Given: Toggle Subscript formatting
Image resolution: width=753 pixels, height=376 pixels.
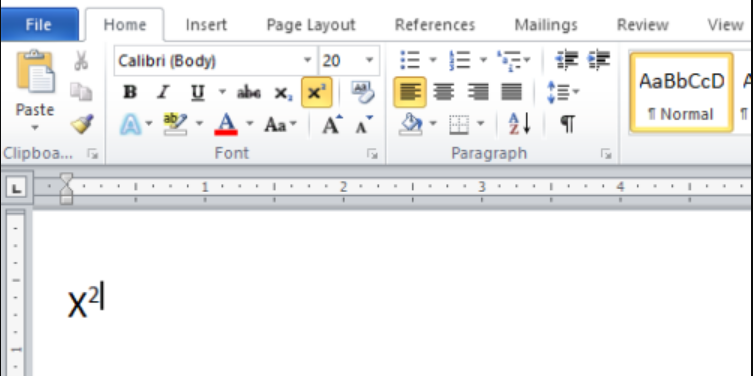Looking at the screenshot, I should point(283,93).
